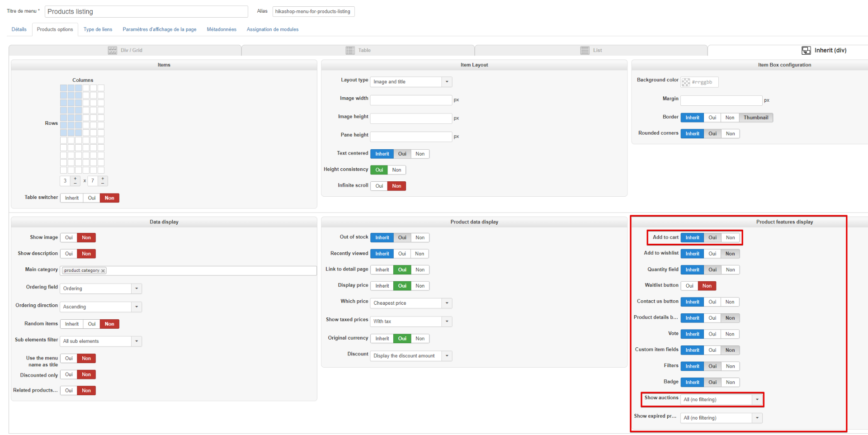Set Add to wishlist to Oui
Screen dimensions: 868x435
pyautogui.click(x=712, y=254)
